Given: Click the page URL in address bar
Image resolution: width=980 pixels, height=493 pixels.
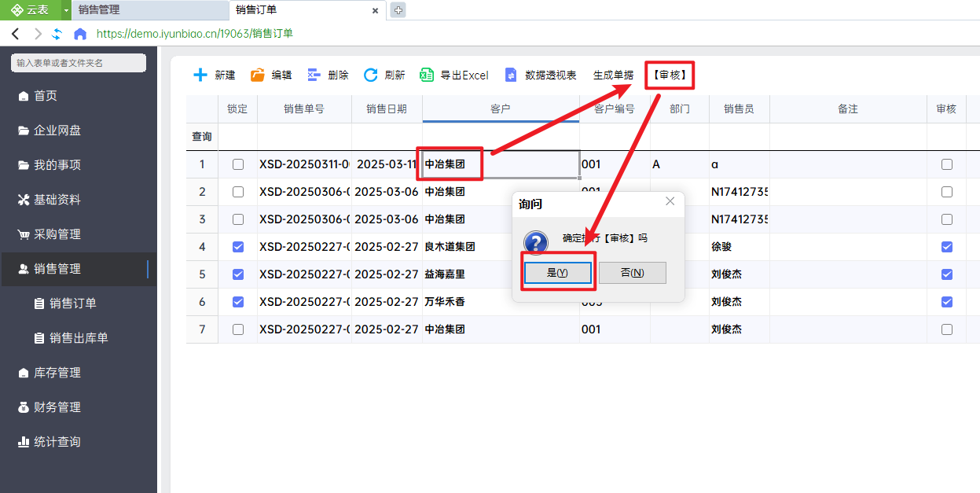Looking at the screenshot, I should point(195,34).
